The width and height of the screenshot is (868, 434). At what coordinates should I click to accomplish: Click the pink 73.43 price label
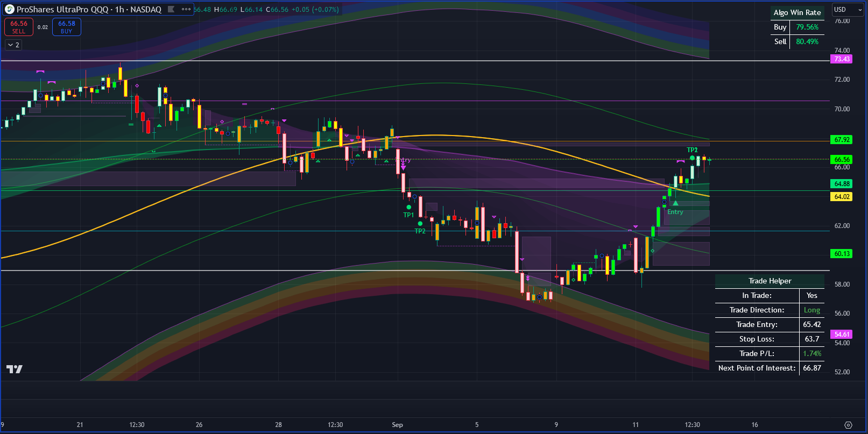(x=842, y=59)
